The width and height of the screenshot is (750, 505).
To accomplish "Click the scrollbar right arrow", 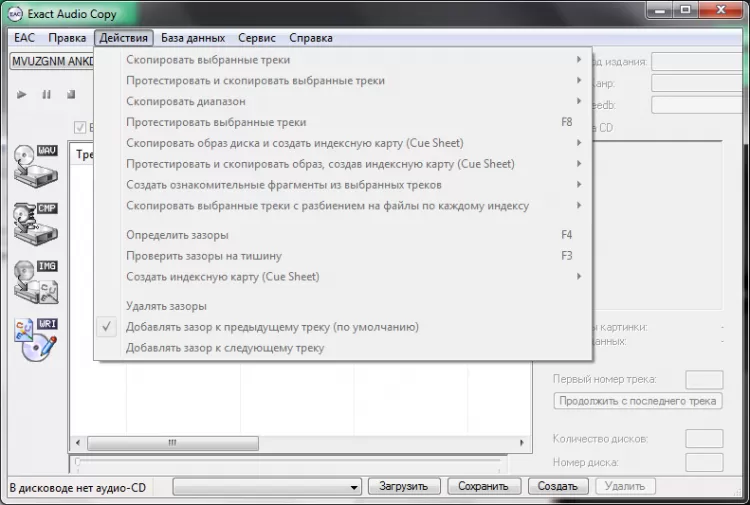I will (x=522, y=443).
